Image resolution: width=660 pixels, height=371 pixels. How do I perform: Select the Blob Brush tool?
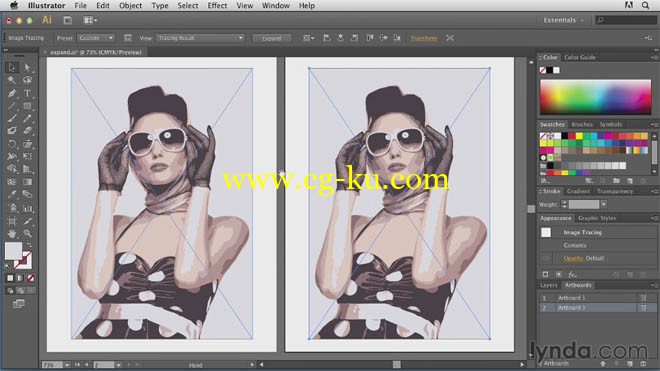click(12, 131)
